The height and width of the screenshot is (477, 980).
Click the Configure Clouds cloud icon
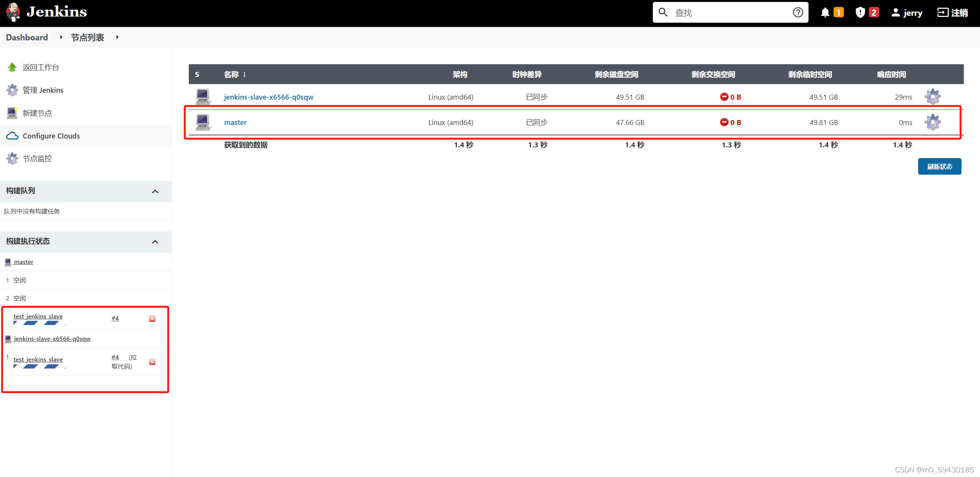point(12,136)
